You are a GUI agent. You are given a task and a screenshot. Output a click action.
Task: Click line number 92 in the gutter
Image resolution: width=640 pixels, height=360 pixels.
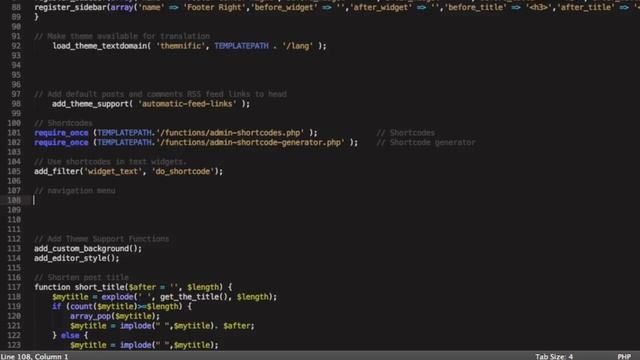(x=16, y=46)
